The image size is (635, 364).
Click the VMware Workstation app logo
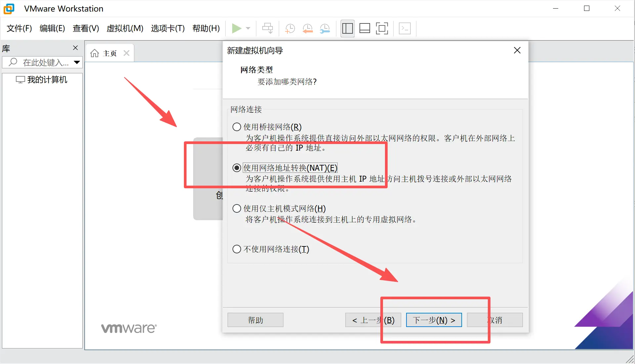click(x=9, y=9)
